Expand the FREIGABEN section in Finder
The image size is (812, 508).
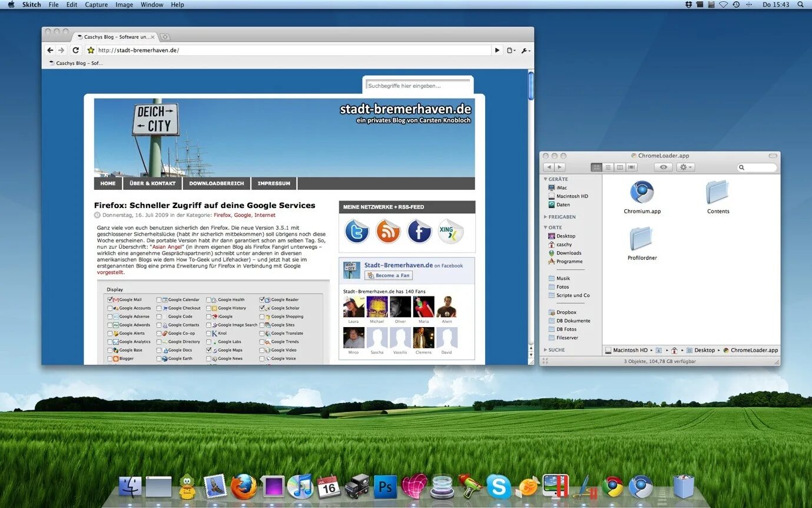[546, 217]
